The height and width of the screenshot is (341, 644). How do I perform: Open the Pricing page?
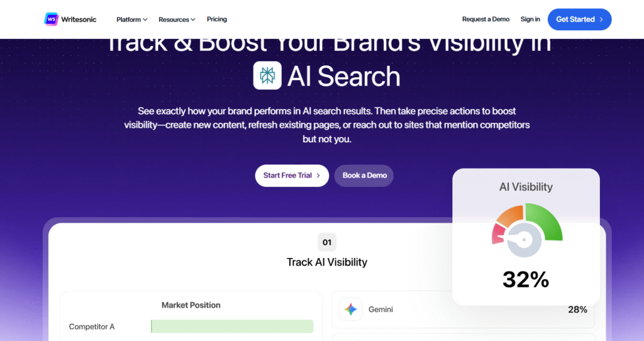coord(216,20)
